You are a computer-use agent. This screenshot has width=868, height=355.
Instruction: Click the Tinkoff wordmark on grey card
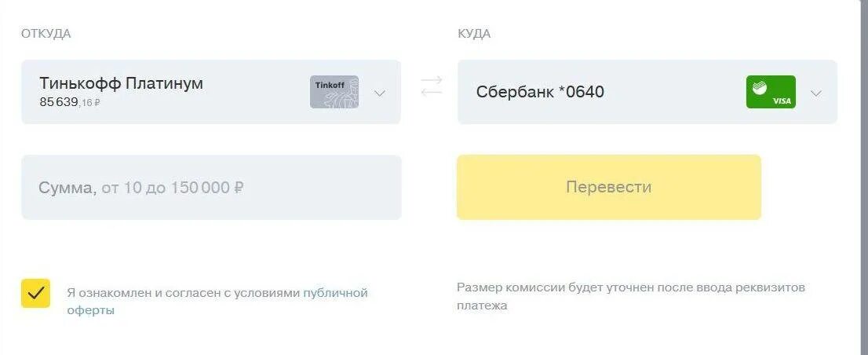coord(329,85)
